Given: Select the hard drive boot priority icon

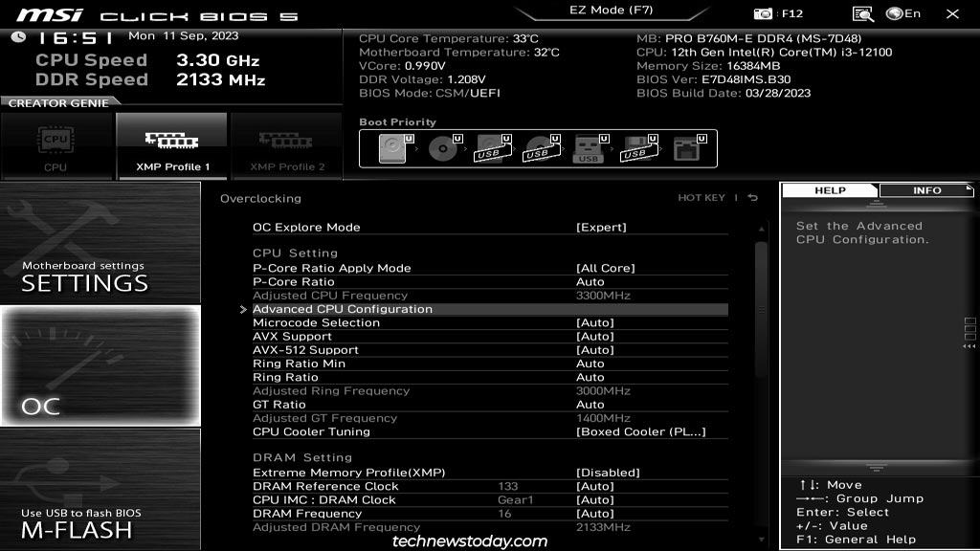Looking at the screenshot, I should (x=394, y=148).
